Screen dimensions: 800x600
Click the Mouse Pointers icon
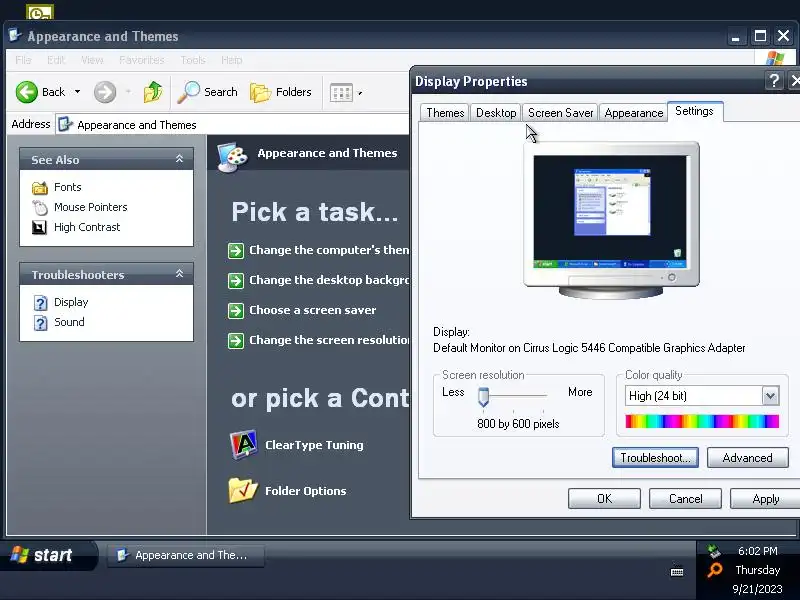click(40, 208)
